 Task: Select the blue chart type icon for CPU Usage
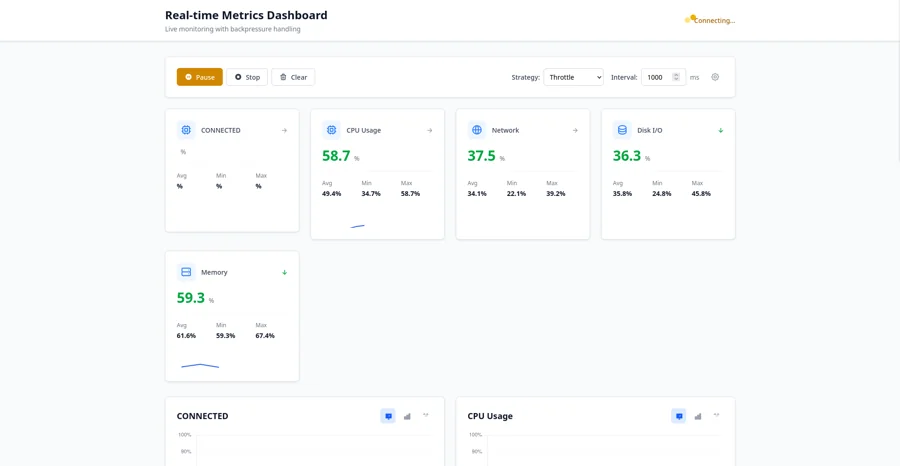tap(679, 416)
